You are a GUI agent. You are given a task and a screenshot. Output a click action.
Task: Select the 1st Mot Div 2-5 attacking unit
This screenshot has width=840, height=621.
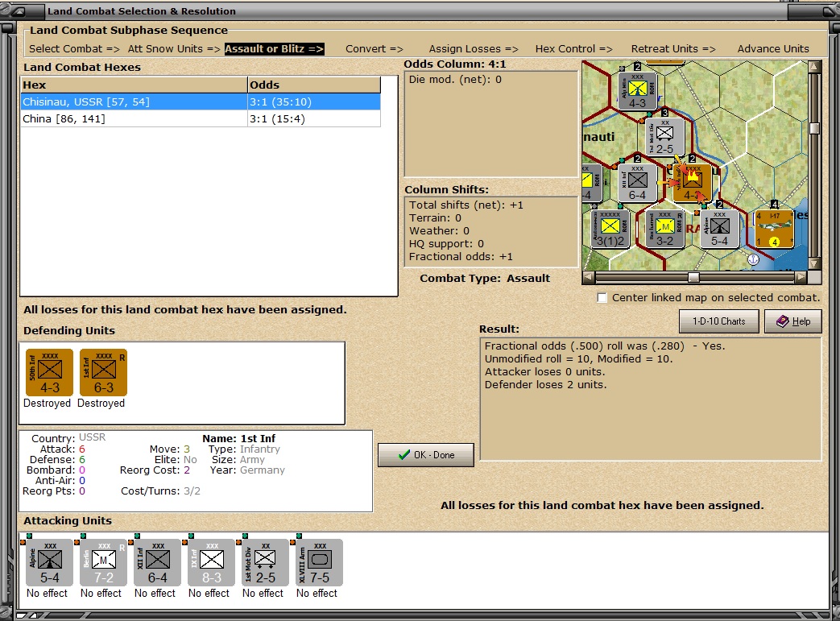tap(265, 562)
